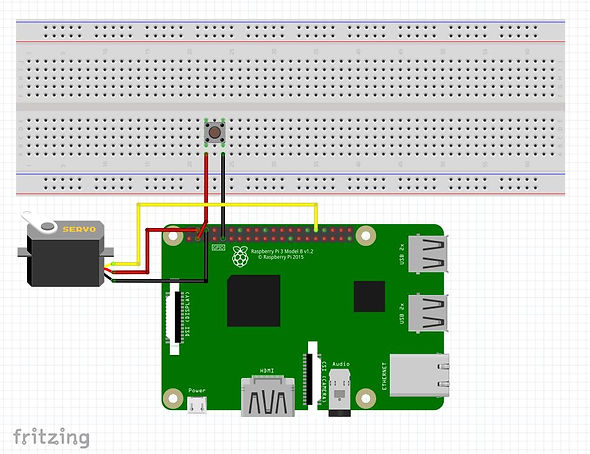
Task: Select the Ethernet port
Action: pyautogui.click(x=419, y=375)
